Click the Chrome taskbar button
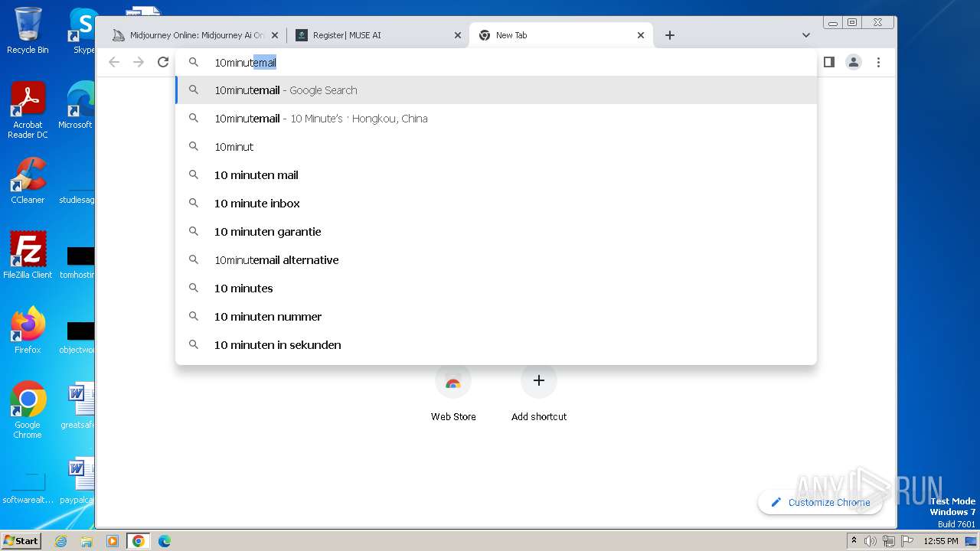 tap(139, 541)
